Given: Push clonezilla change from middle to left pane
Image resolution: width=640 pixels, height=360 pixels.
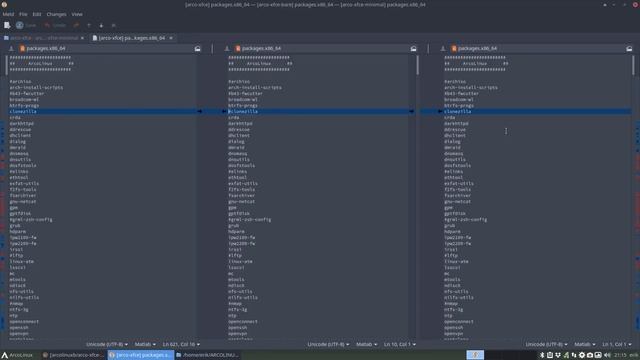Looking at the screenshot, I should click(x=224, y=111).
